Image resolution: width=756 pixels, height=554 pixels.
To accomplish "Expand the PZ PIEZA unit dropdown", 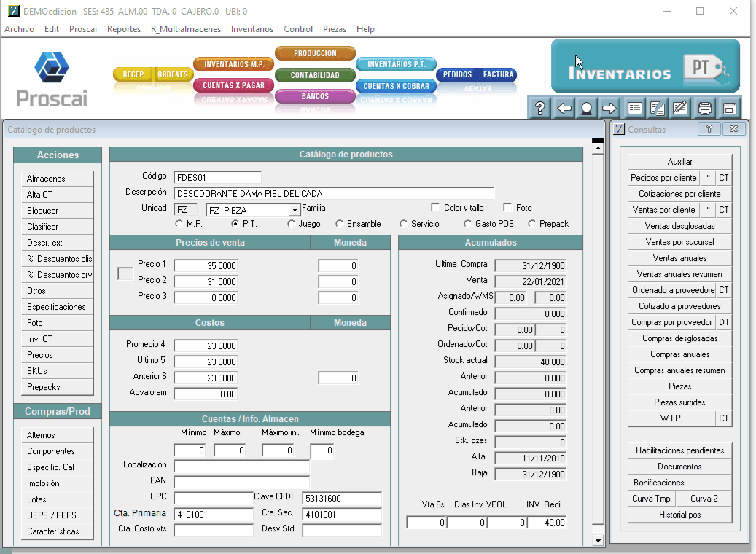I will coord(294,210).
